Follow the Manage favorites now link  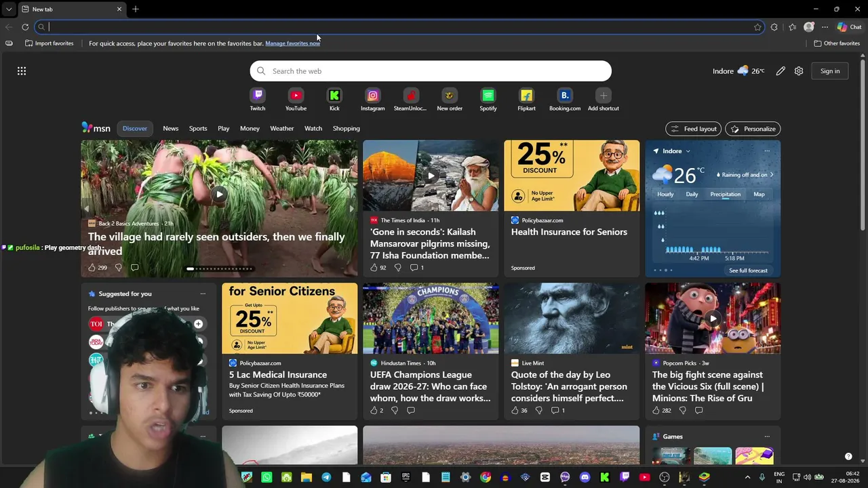pyautogui.click(x=293, y=43)
